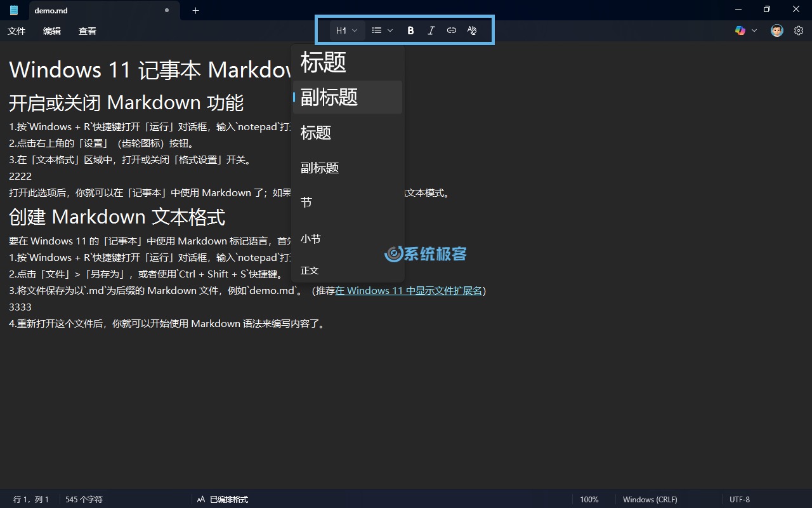Viewport: 812px width, 508px height.
Task: Open the 100% zoom level in the status bar
Action: click(589, 500)
